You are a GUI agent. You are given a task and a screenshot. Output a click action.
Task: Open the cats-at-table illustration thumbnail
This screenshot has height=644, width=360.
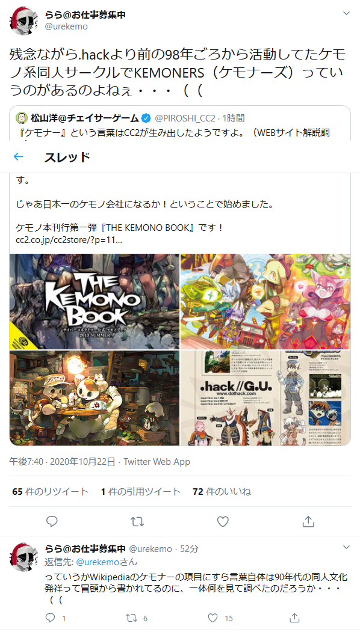(x=95, y=398)
